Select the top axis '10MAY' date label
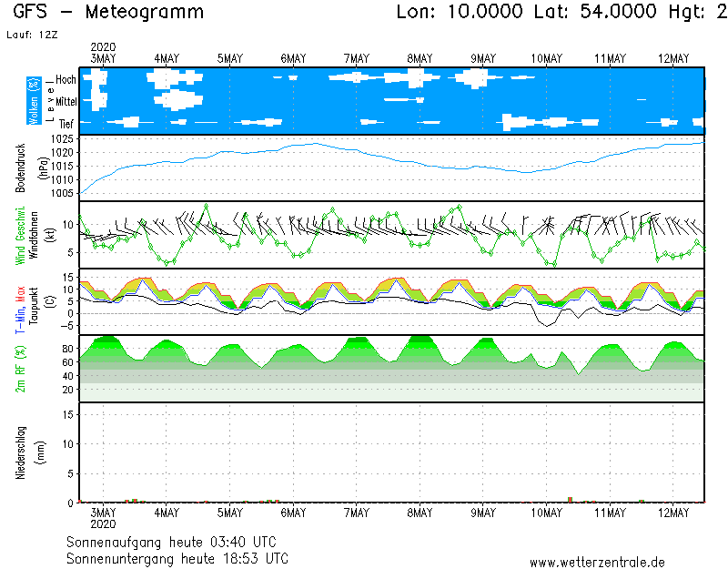 547,58
